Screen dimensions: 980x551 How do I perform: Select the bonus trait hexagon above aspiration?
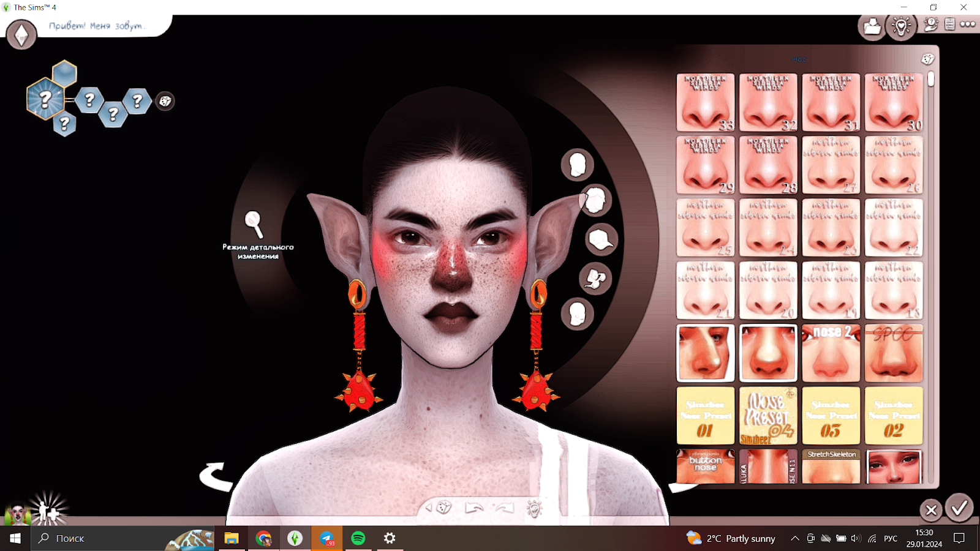coord(64,73)
